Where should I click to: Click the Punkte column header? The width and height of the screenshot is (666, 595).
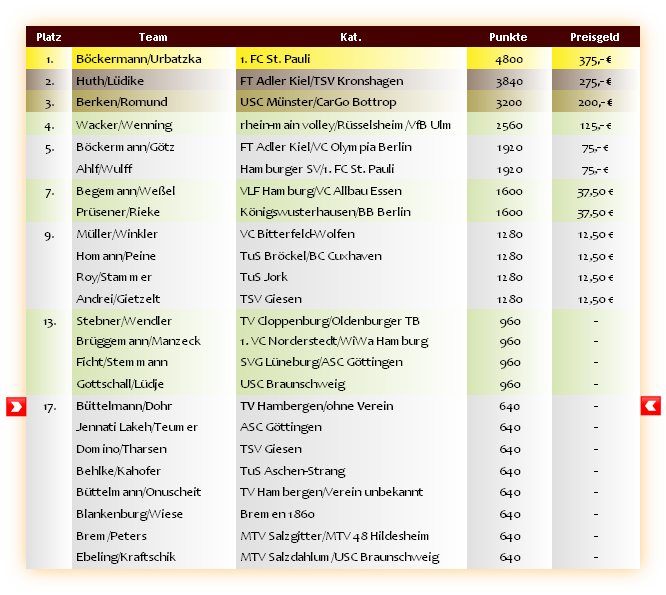click(508, 37)
